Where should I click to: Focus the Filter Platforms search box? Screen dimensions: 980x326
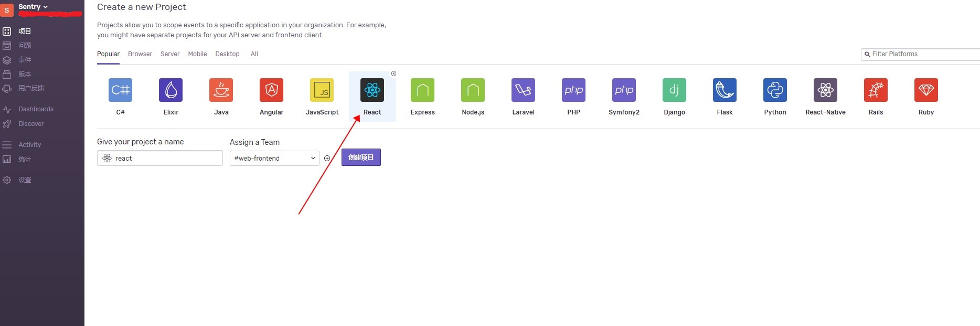(921, 54)
